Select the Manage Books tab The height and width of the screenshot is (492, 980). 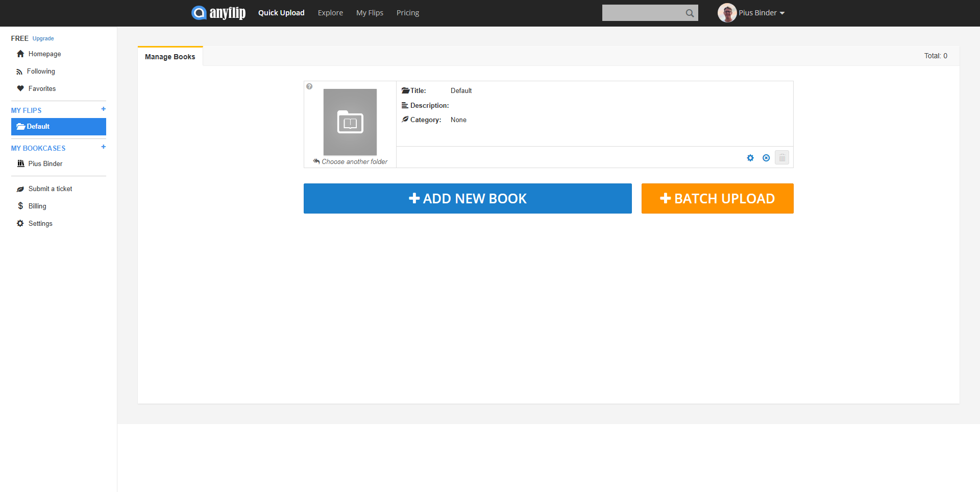click(170, 57)
